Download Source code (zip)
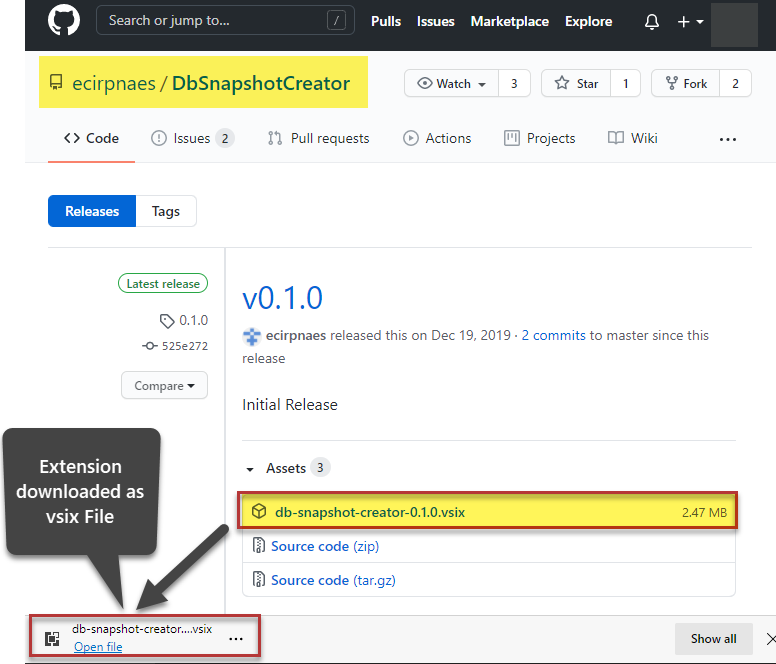 point(325,546)
